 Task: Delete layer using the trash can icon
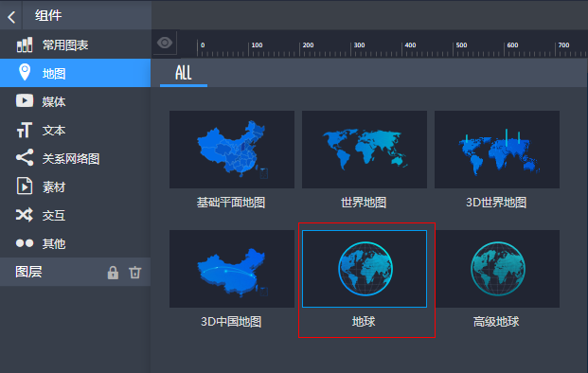(x=135, y=273)
